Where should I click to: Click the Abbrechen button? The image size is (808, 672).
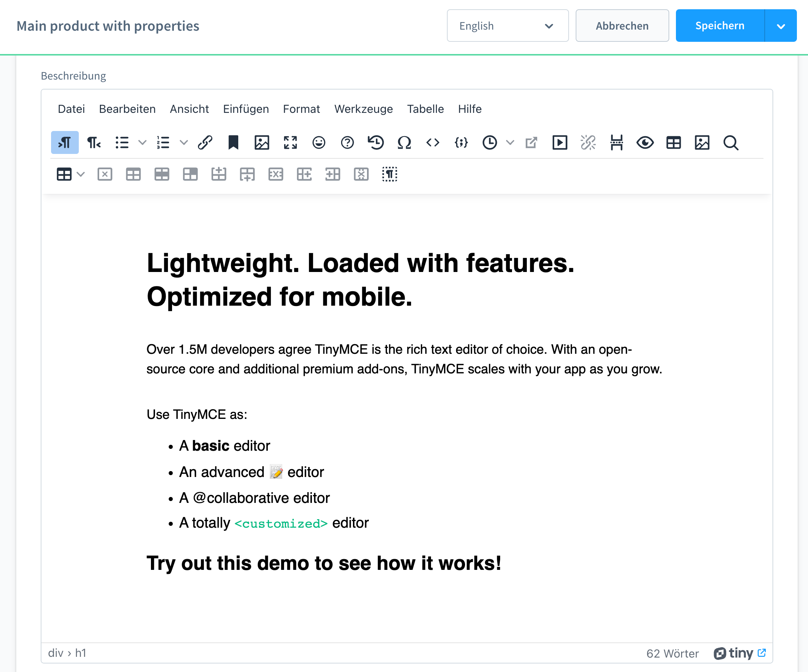(x=622, y=26)
